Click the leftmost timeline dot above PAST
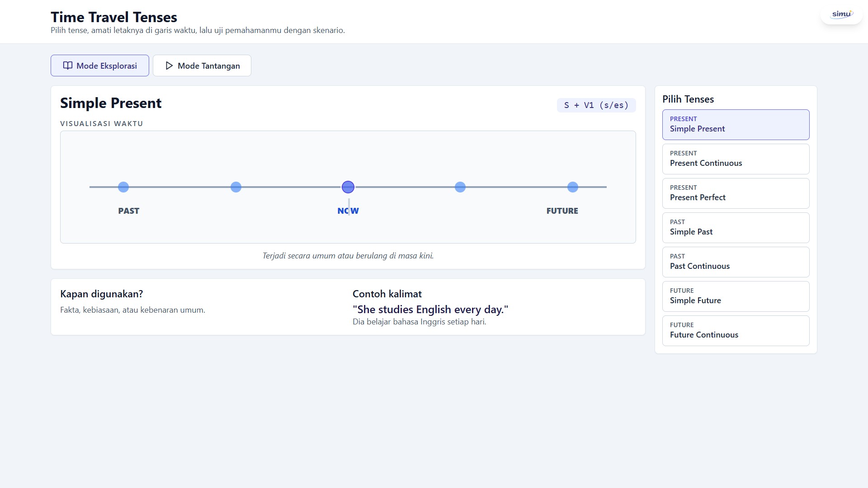 pyautogui.click(x=123, y=187)
